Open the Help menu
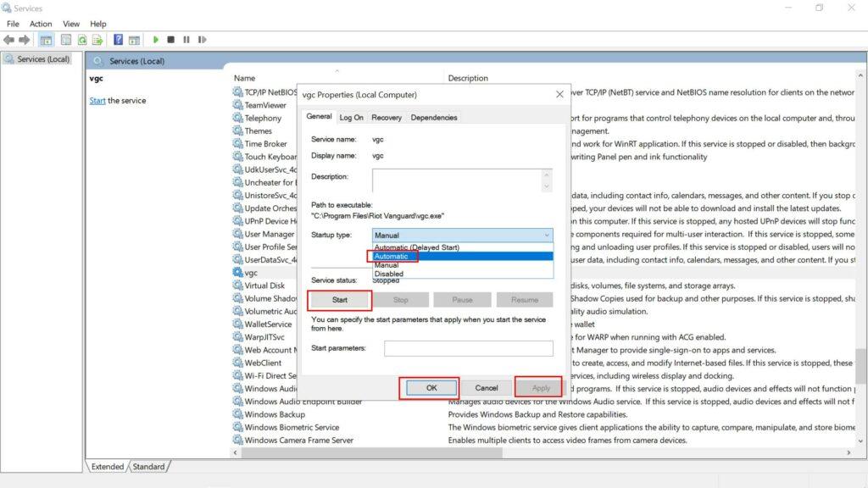This screenshot has width=868, height=488. click(98, 24)
